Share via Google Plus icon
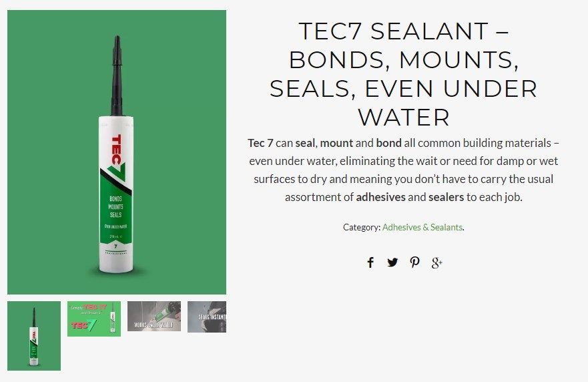The width and height of the screenshot is (588, 382). click(437, 262)
